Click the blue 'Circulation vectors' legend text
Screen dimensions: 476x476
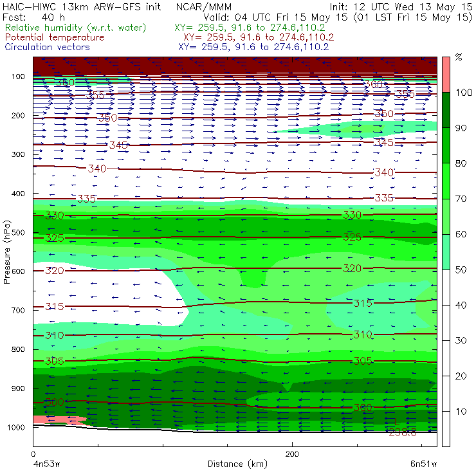coord(48,47)
